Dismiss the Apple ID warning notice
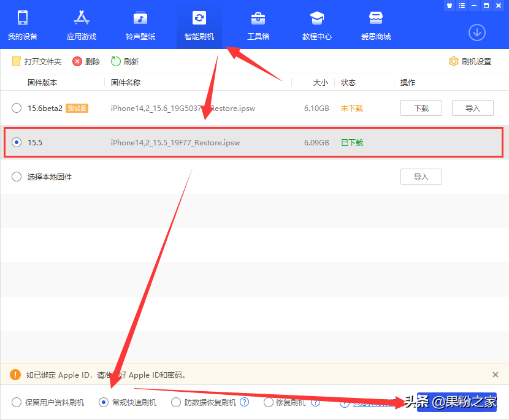 [x=496, y=375]
